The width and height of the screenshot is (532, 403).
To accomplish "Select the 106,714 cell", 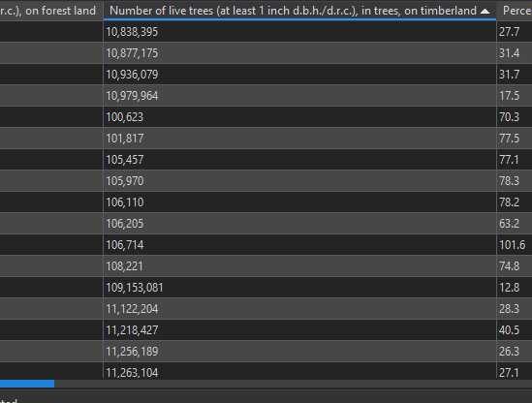I will [299, 245].
